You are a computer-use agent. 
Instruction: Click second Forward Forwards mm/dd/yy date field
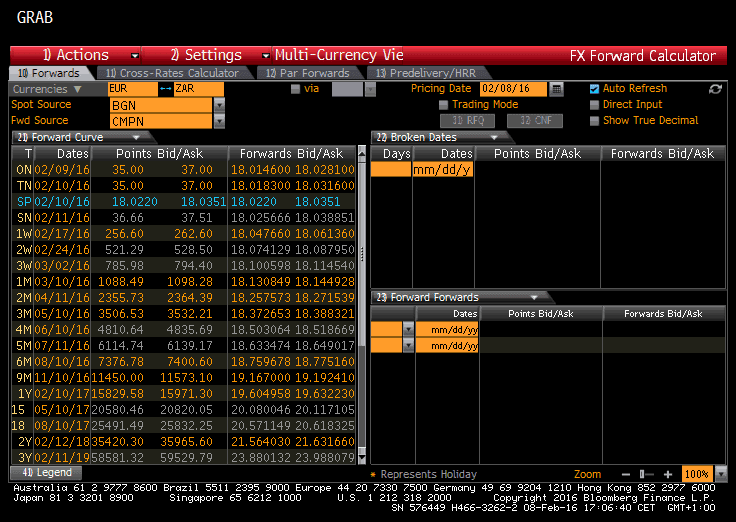[447, 346]
